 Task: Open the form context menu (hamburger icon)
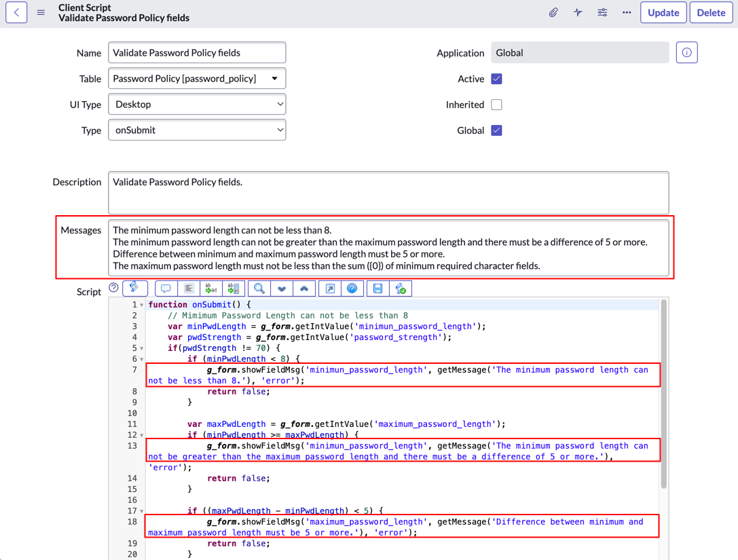coord(41,13)
